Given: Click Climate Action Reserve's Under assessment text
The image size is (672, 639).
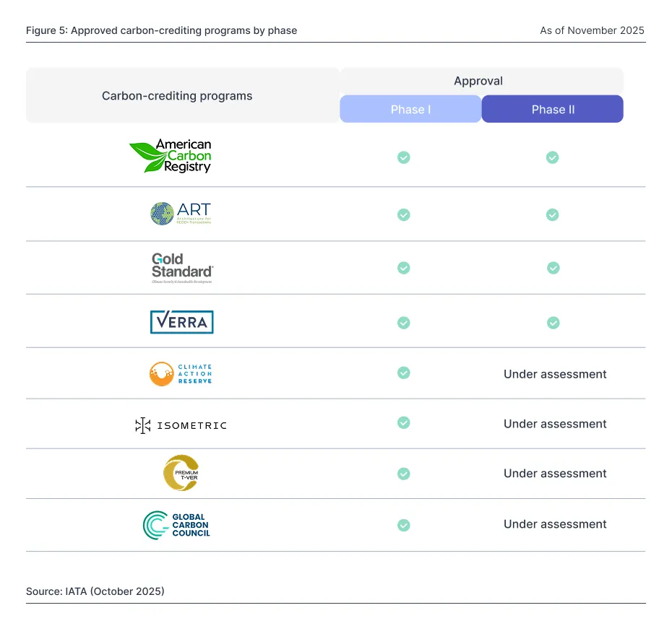Looking at the screenshot, I should 555,374.
